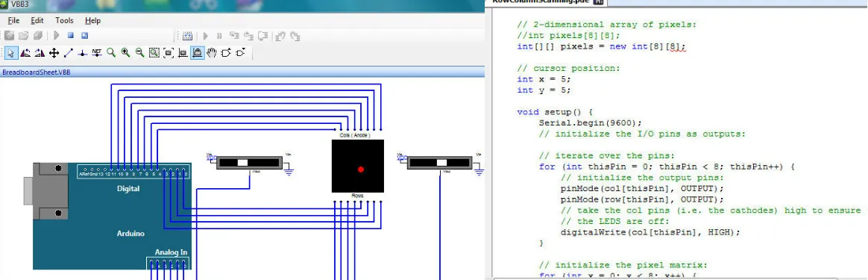Click the '// iterate over the pins:' comment
Viewport: 868px width, 280px height.
click(607, 156)
